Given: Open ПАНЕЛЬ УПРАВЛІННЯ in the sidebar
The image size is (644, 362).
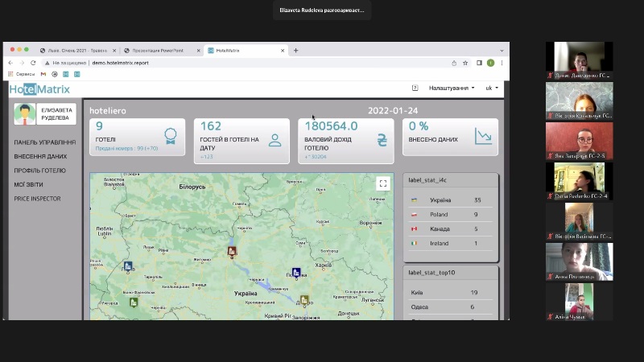Looking at the screenshot, I should (44, 142).
